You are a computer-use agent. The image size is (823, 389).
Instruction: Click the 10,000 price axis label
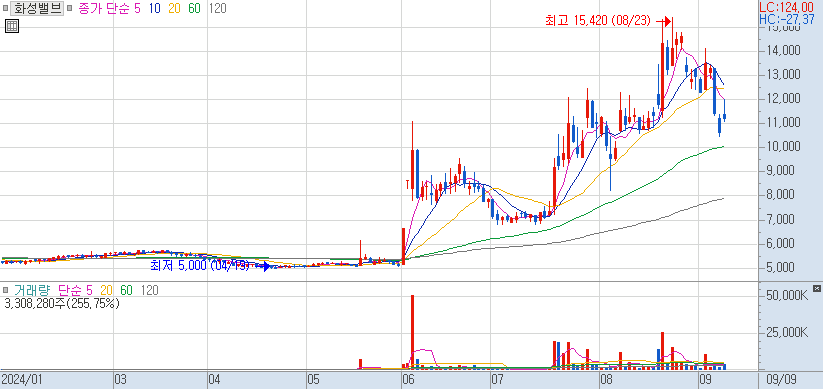pyautogui.click(x=783, y=147)
